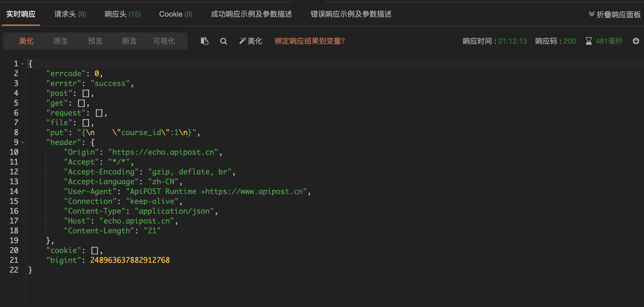Screen dimensions: 644x307
Task: Click the "Host" header key
Action: pos(77,221)
